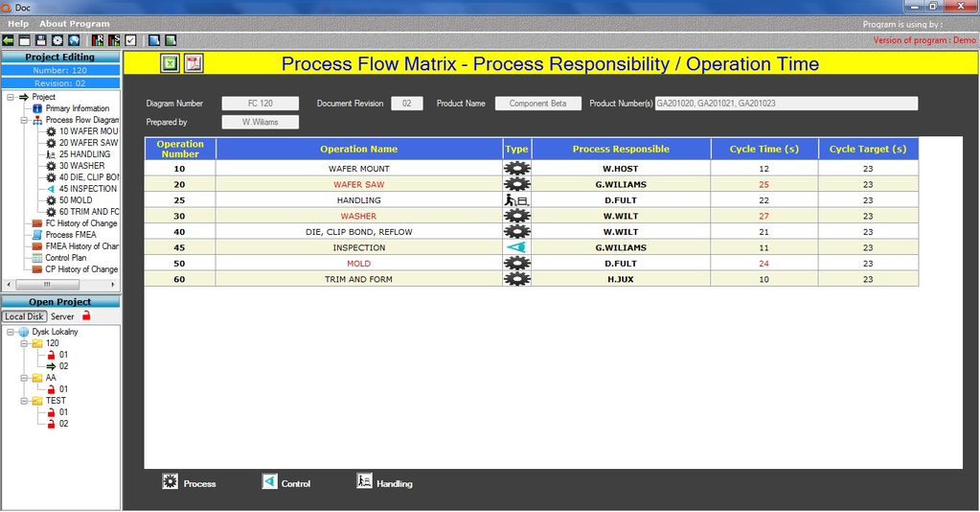Click the window layout toolbar icon
Image resolution: width=980 pixels, height=512 pixels.
[24, 40]
